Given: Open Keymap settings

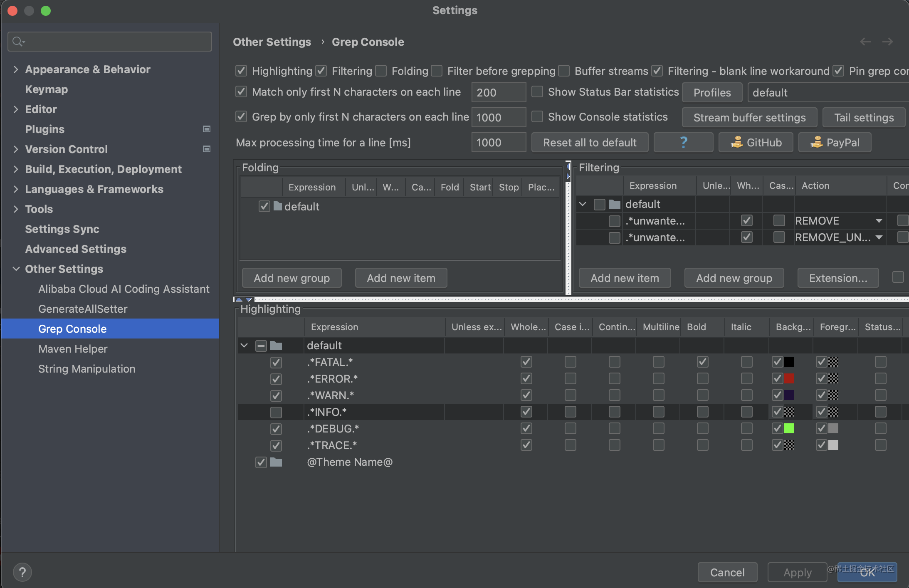Looking at the screenshot, I should [46, 89].
